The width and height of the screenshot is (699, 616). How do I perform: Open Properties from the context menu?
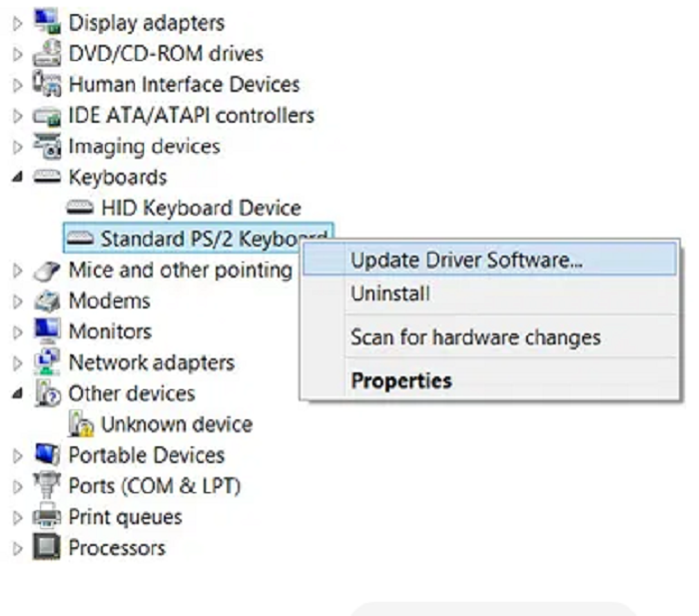489,380
